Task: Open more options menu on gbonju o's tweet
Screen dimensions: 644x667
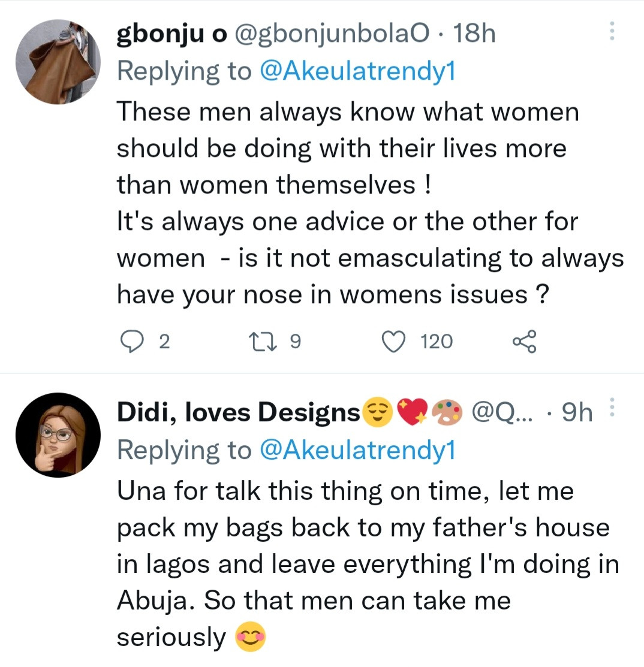Action: pyautogui.click(x=612, y=32)
